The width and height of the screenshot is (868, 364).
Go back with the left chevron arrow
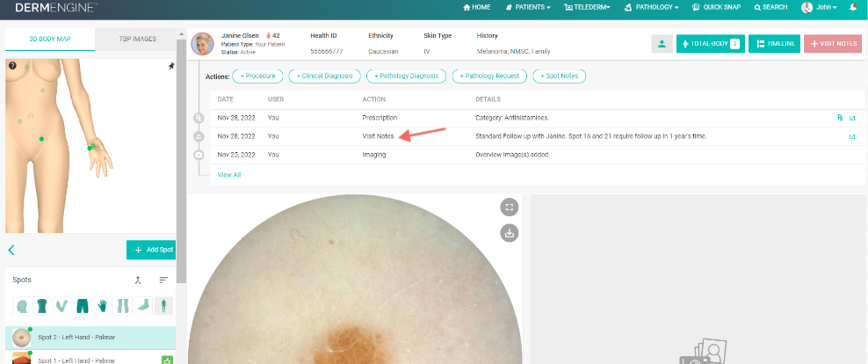(11, 250)
